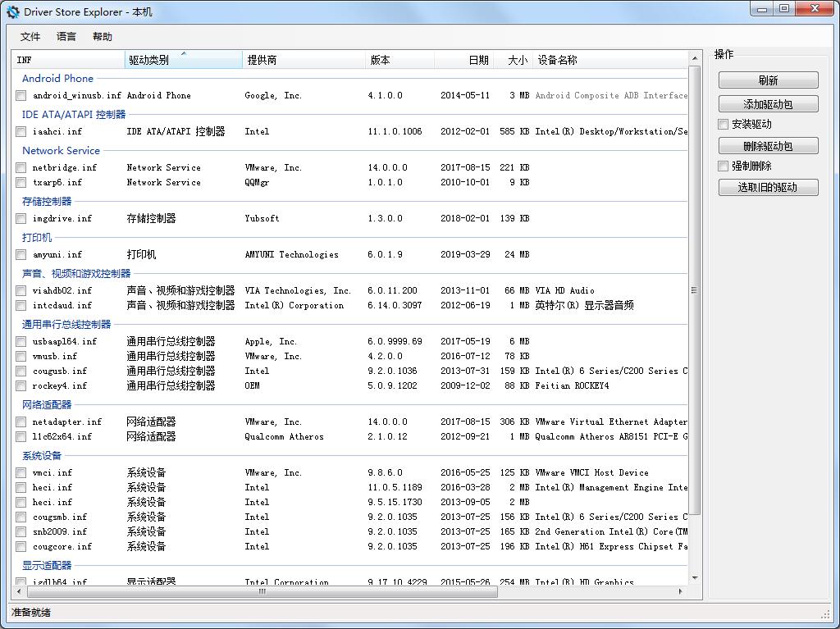Open the 帮助 menu
The height and width of the screenshot is (629, 840).
102,36
